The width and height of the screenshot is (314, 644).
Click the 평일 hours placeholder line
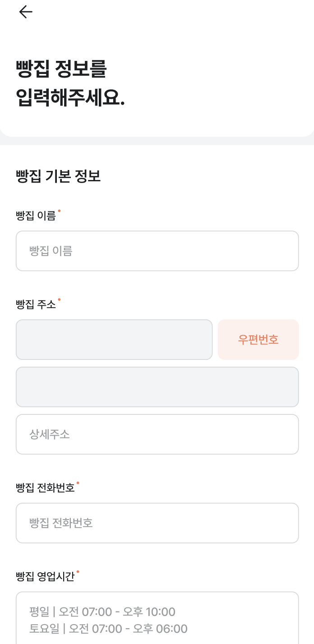click(x=102, y=612)
